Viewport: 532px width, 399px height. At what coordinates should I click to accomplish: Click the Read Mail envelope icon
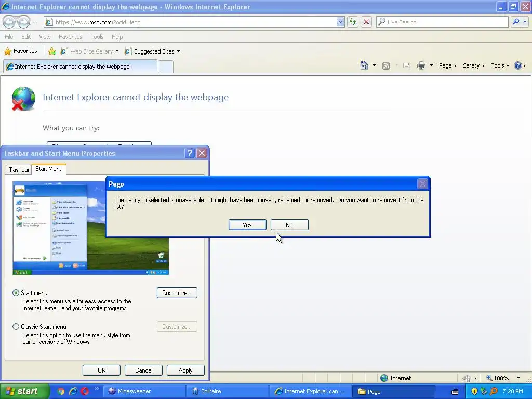click(x=407, y=65)
